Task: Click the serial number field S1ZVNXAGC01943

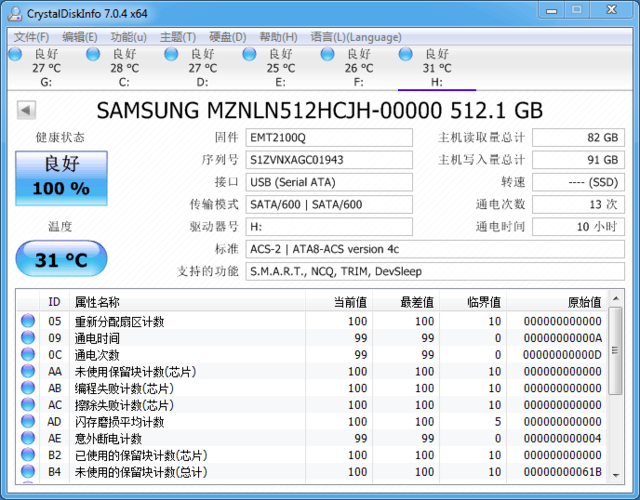Action: click(329, 160)
